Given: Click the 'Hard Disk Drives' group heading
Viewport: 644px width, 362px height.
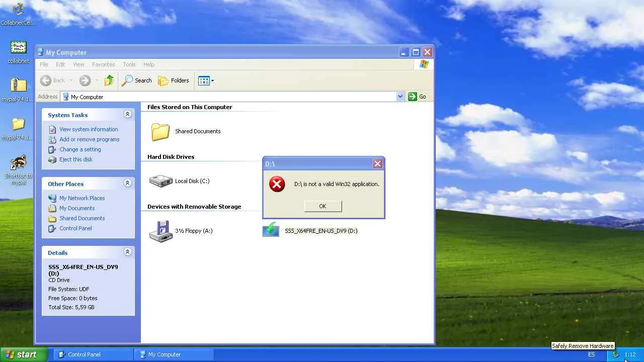Looking at the screenshot, I should tap(171, 157).
